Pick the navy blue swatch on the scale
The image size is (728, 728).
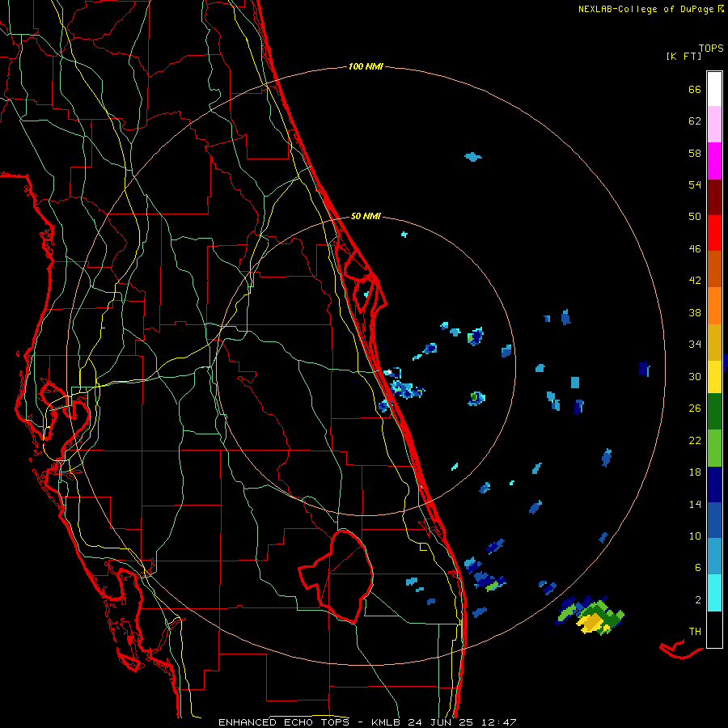714,485
